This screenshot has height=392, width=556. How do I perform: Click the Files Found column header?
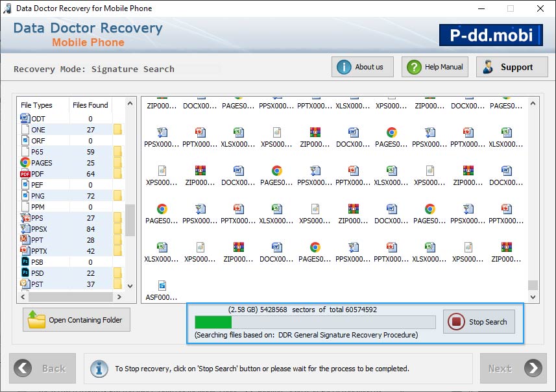click(90, 105)
